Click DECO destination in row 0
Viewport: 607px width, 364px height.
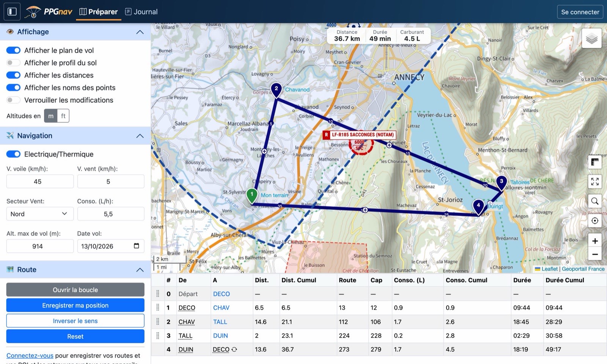coord(222,294)
